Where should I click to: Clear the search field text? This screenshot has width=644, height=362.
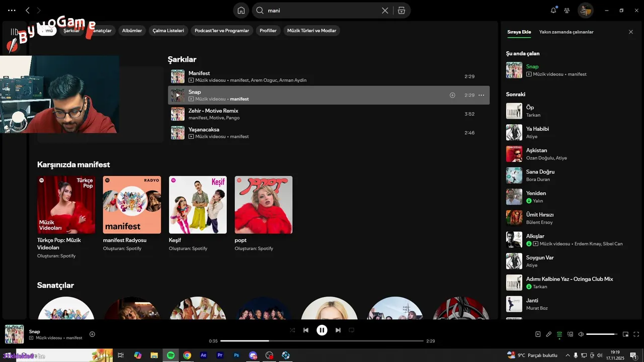coord(385,10)
